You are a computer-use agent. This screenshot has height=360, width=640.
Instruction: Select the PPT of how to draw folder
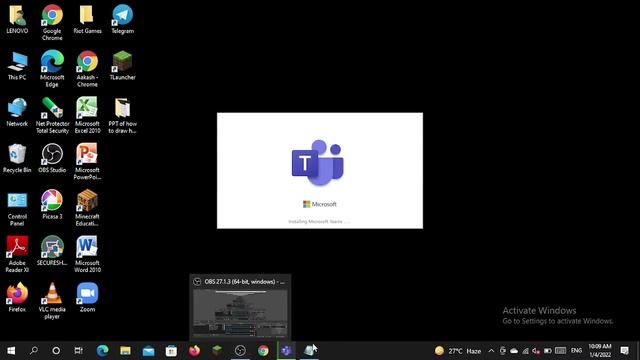tap(122, 116)
